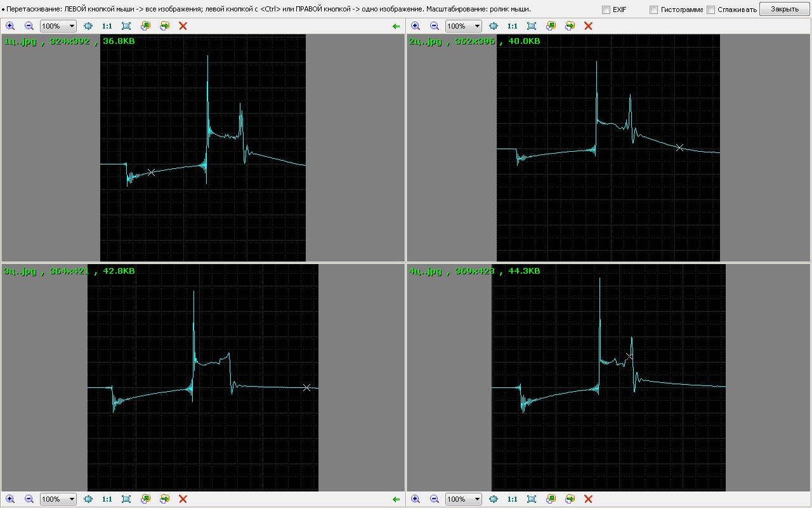Click the label '3ц.jpg , 364x421 , 42.8KB'
The width and height of the screenshot is (812, 508).
(69, 271)
